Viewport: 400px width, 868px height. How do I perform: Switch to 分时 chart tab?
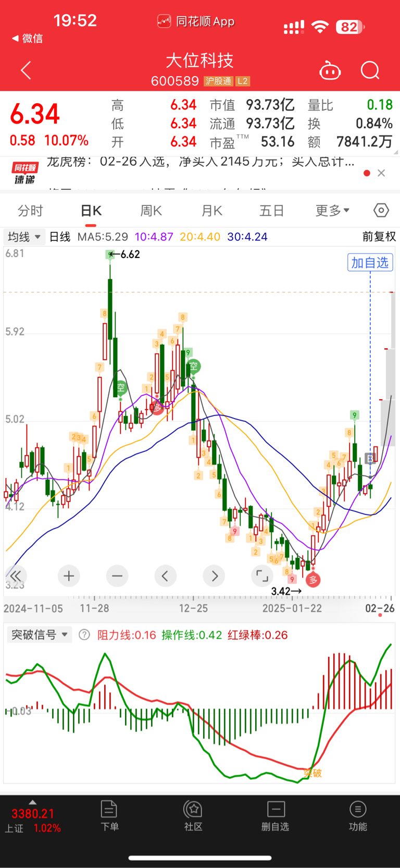(x=30, y=211)
